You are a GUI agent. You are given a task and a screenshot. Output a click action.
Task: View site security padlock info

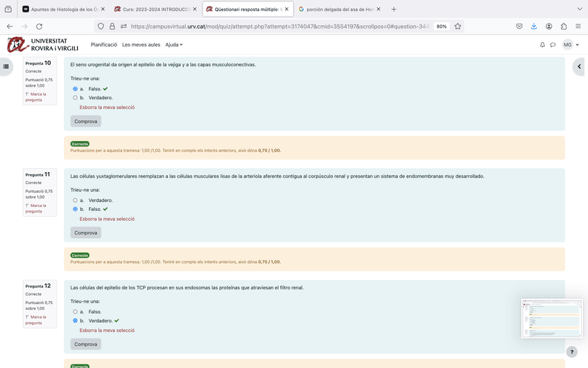112,26
